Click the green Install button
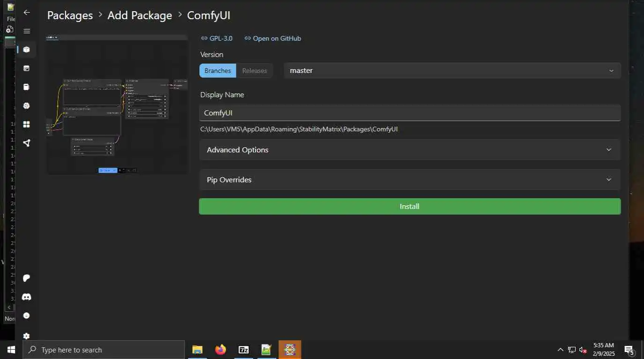 point(410,207)
